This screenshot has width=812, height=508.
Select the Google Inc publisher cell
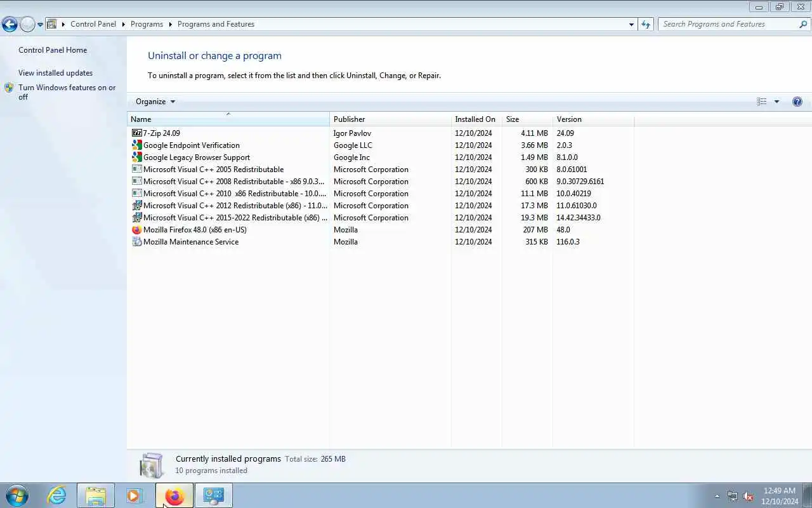click(351, 157)
